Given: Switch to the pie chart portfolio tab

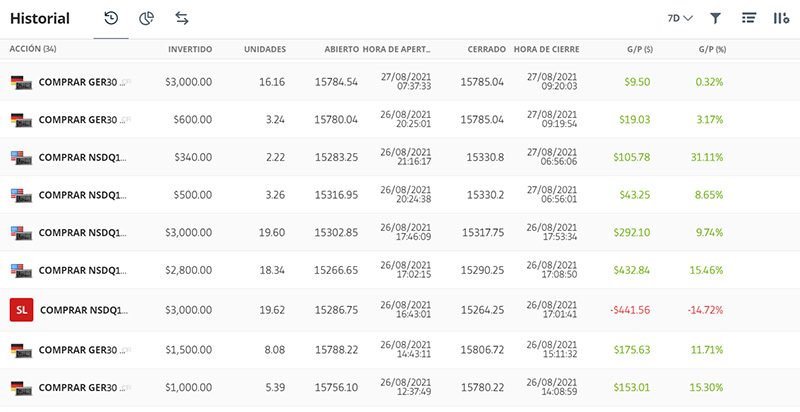Looking at the screenshot, I should coord(146,19).
